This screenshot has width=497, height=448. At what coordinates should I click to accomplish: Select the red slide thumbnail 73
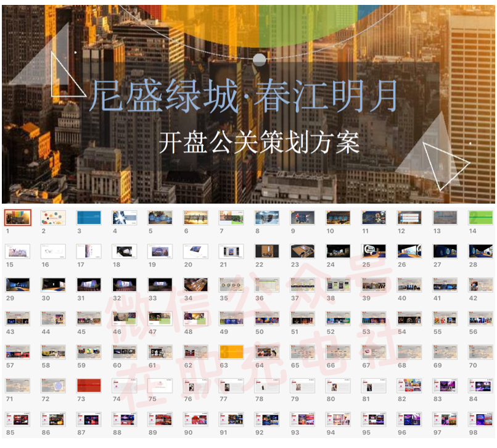click(x=89, y=386)
